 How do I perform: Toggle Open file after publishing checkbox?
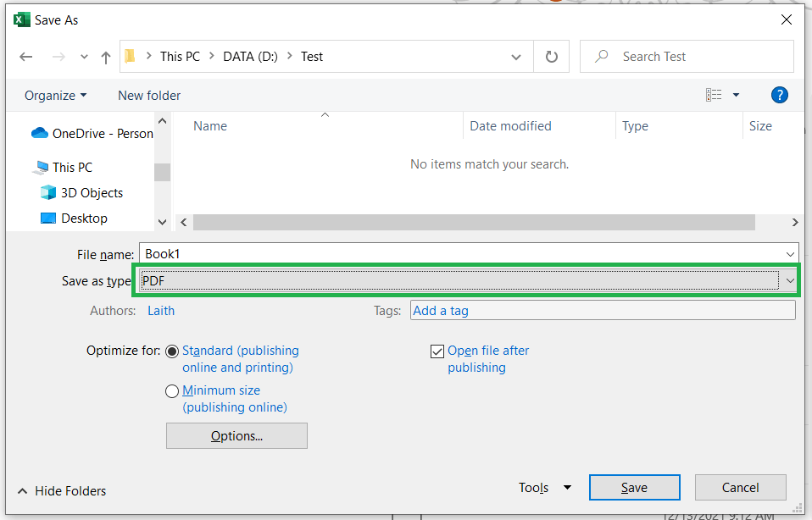tap(437, 351)
